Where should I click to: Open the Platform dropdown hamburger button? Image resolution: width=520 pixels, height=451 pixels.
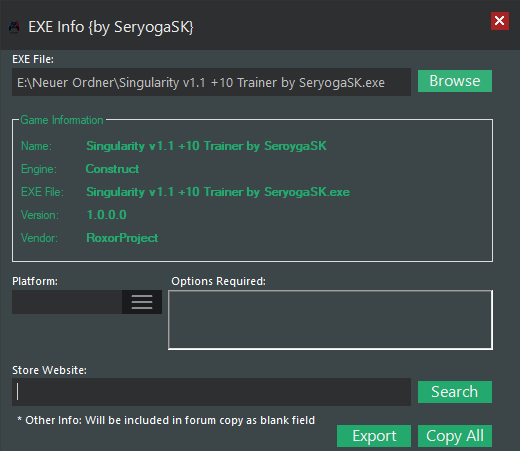pyautogui.click(x=142, y=302)
